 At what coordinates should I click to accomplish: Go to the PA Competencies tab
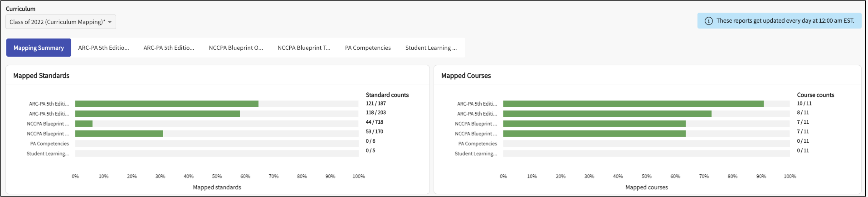click(368, 48)
